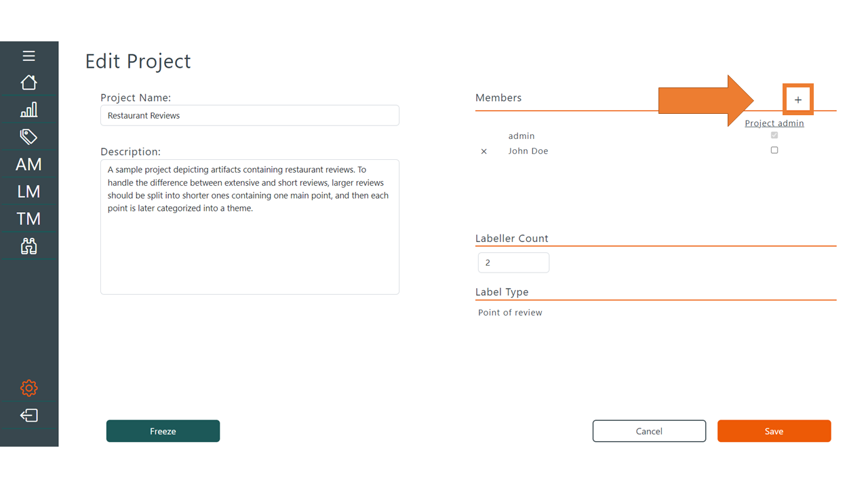
Task: Click the Label Type heading
Action: point(502,292)
